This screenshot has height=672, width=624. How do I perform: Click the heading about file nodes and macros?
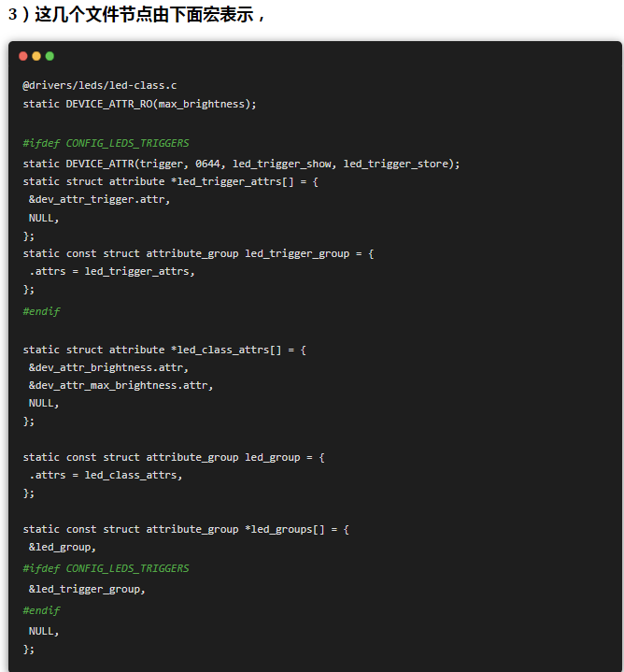tap(137, 15)
